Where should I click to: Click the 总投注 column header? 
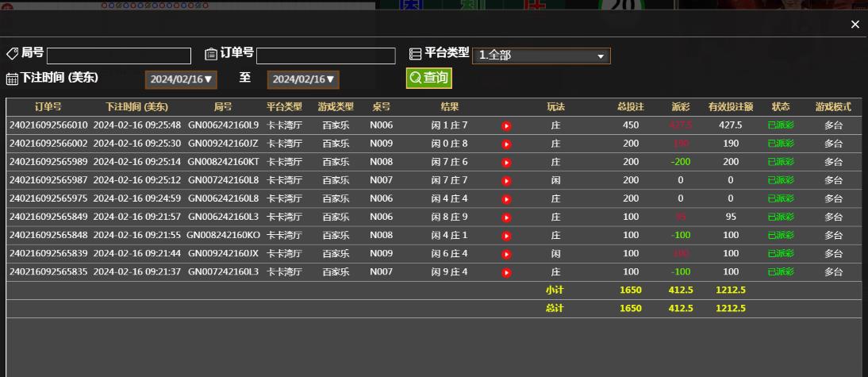tap(631, 107)
